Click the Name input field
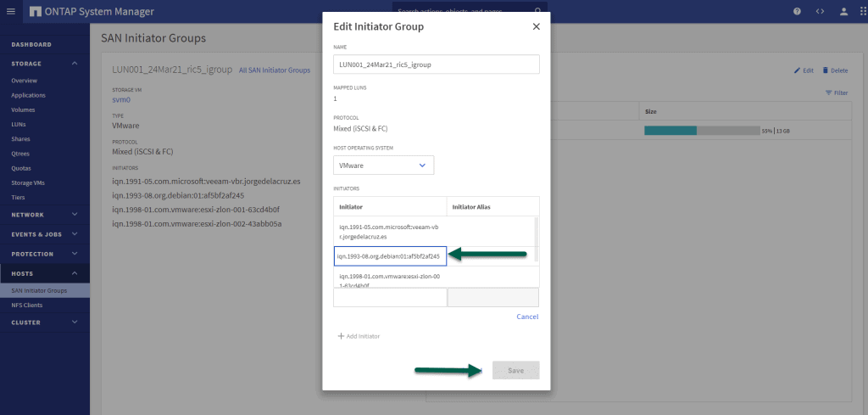Viewport: 868px width, 415px height. point(437,64)
